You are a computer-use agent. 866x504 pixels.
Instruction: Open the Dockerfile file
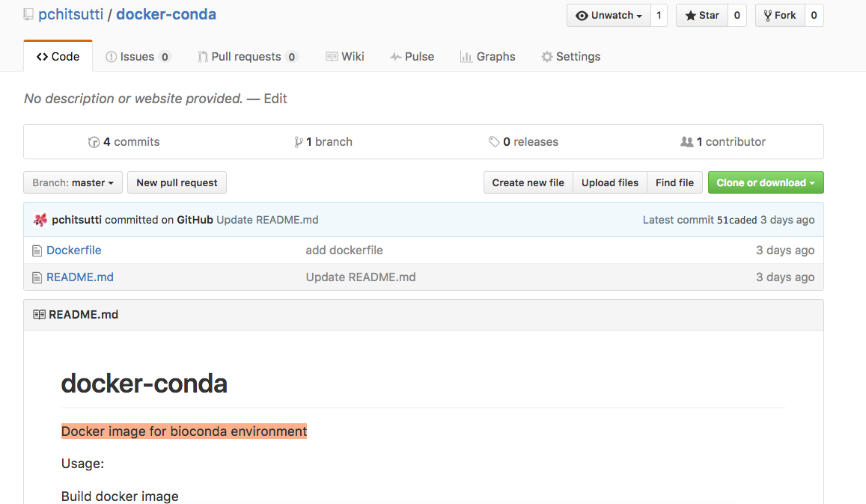tap(74, 250)
